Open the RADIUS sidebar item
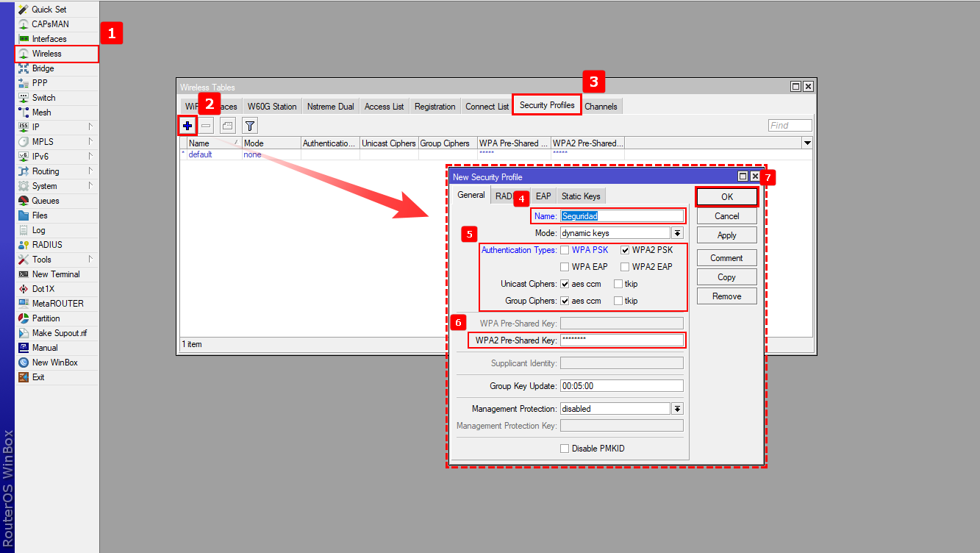 tap(47, 245)
